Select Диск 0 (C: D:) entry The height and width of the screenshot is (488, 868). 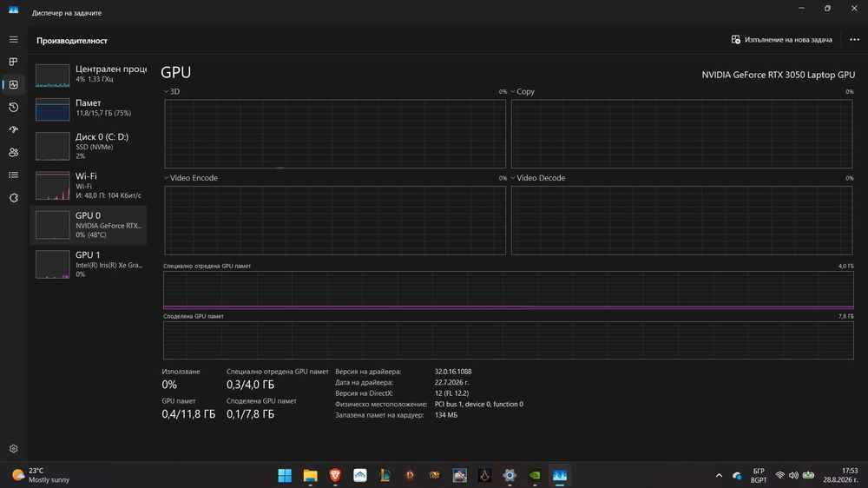coord(89,146)
